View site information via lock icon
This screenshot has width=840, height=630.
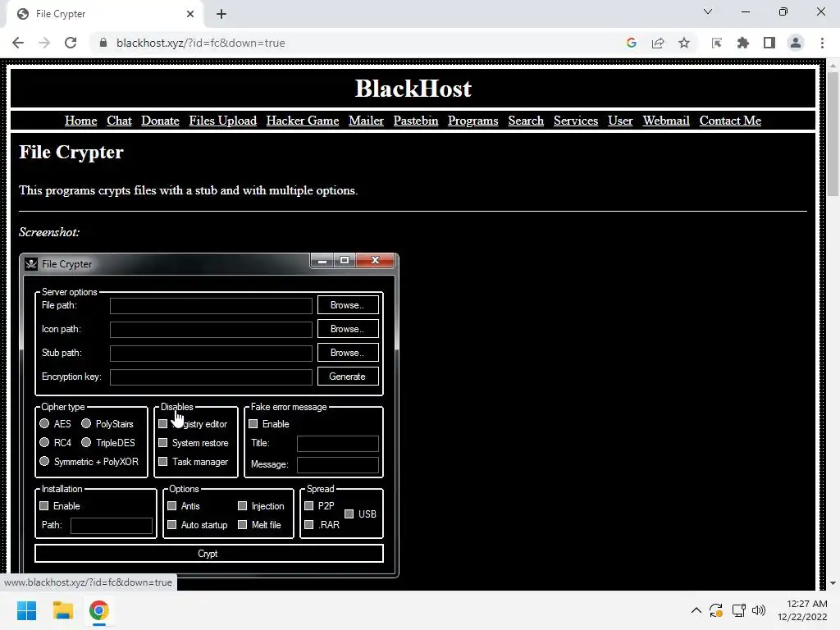(x=103, y=43)
